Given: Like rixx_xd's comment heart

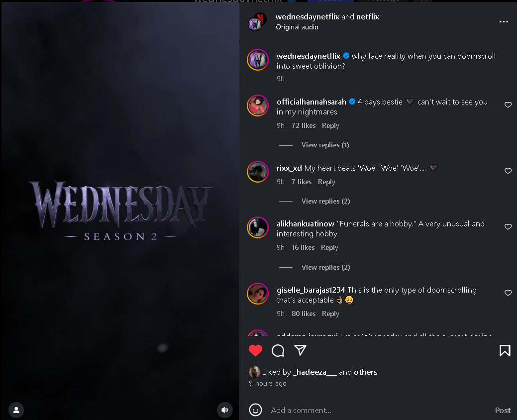Looking at the screenshot, I should coord(508,171).
